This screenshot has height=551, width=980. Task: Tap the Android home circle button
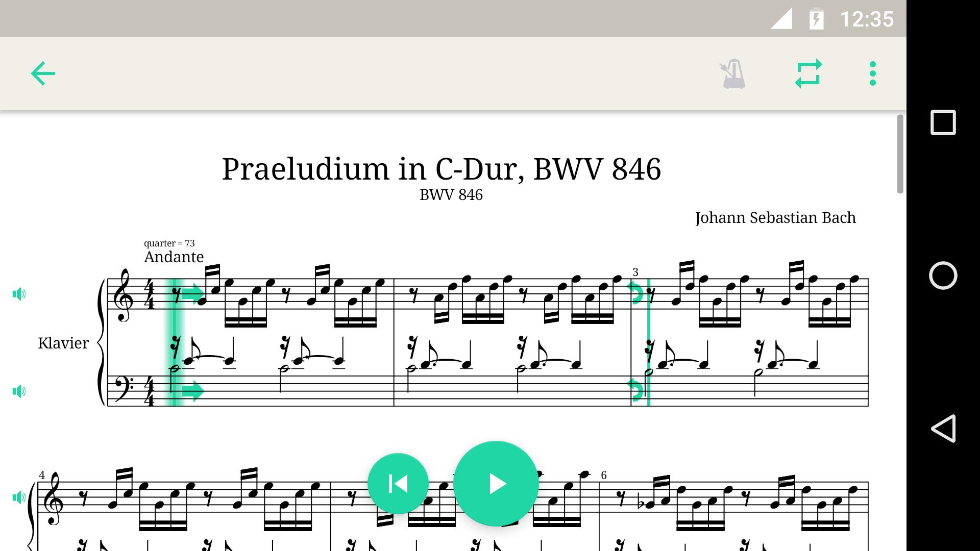[943, 275]
